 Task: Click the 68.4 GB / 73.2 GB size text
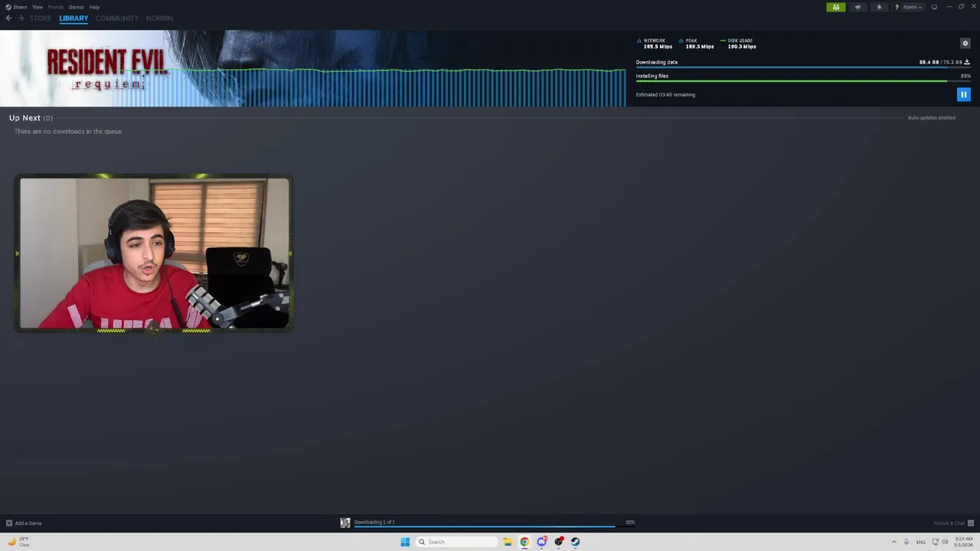940,62
